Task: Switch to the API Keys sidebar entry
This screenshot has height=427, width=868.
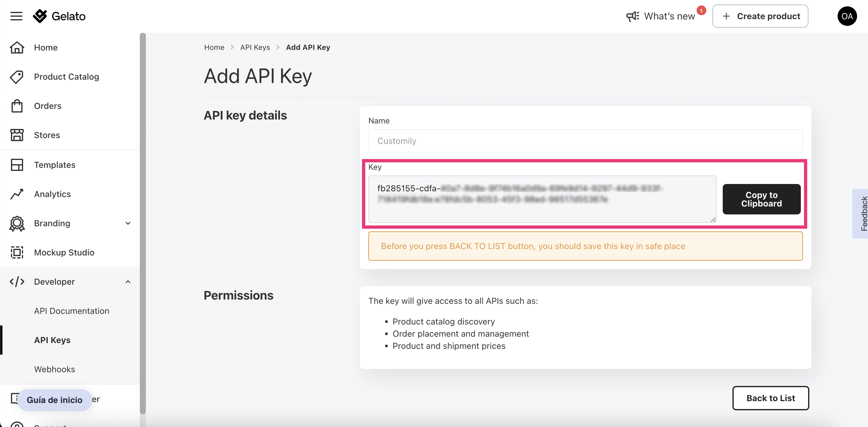Action: click(x=52, y=340)
